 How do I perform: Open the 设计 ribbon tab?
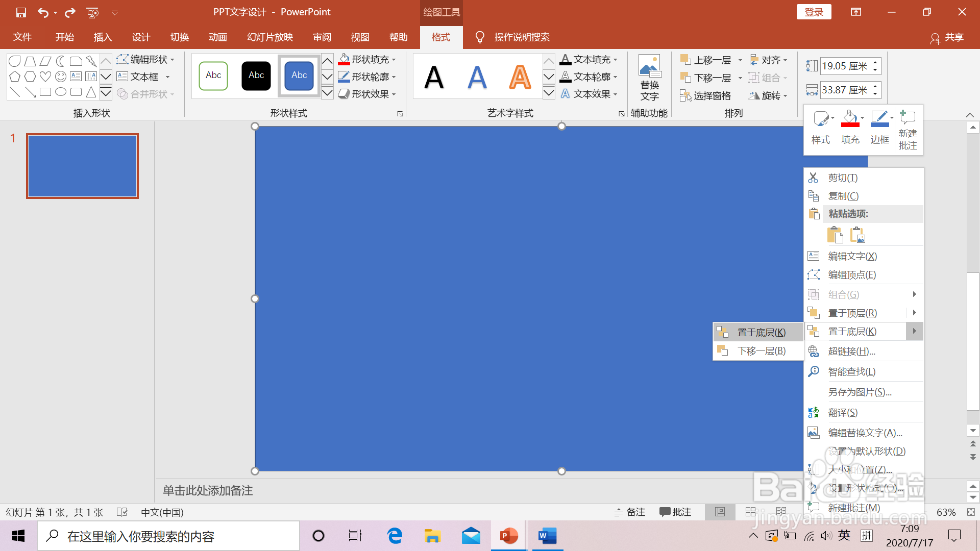point(141,37)
